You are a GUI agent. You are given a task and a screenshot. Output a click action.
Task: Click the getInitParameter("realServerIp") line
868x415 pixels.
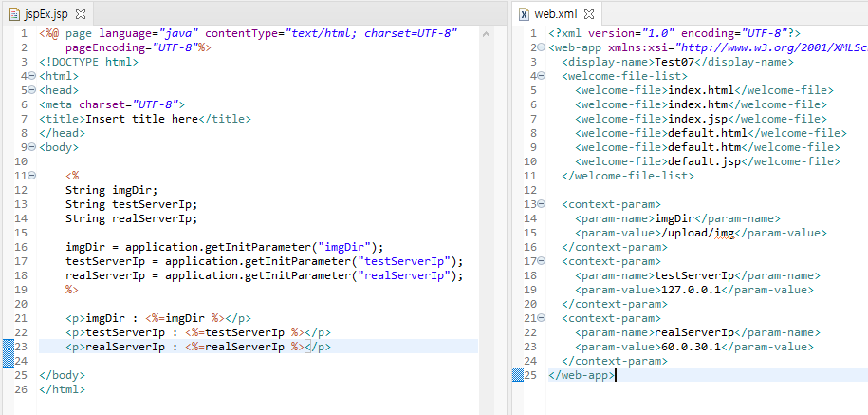click(x=264, y=275)
